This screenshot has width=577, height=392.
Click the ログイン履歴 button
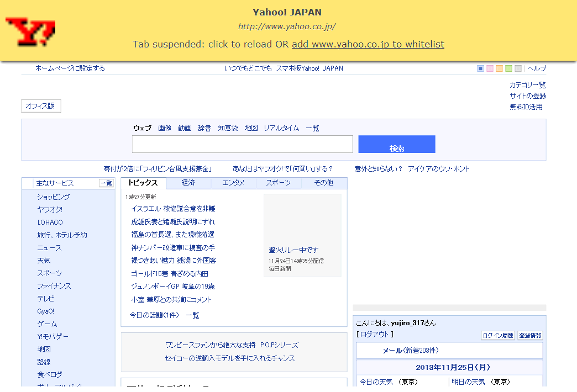click(498, 335)
